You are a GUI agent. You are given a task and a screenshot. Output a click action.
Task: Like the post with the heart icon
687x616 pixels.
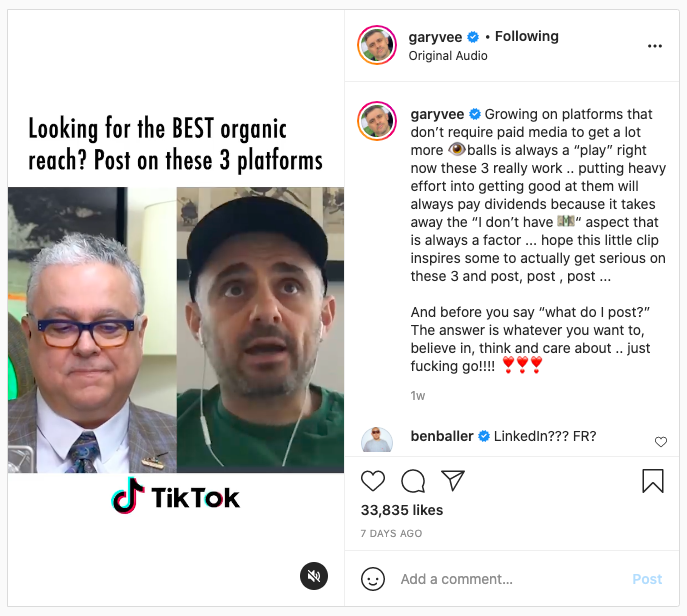373,481
